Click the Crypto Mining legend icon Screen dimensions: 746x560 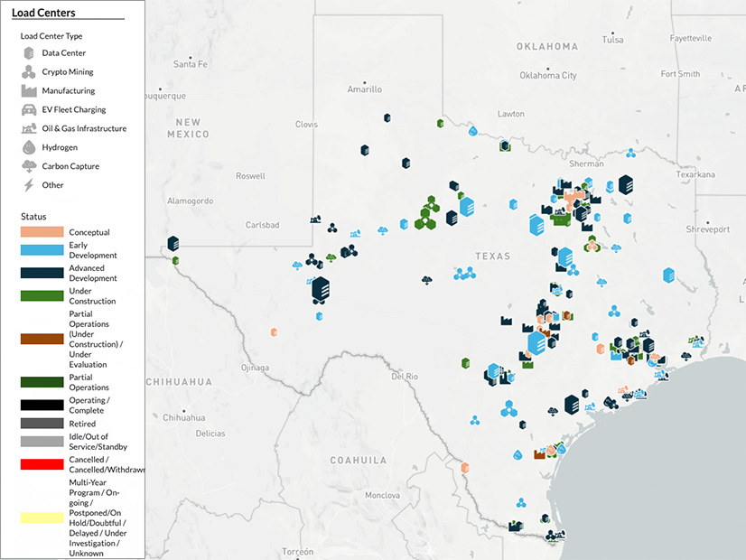pos(28,72)
